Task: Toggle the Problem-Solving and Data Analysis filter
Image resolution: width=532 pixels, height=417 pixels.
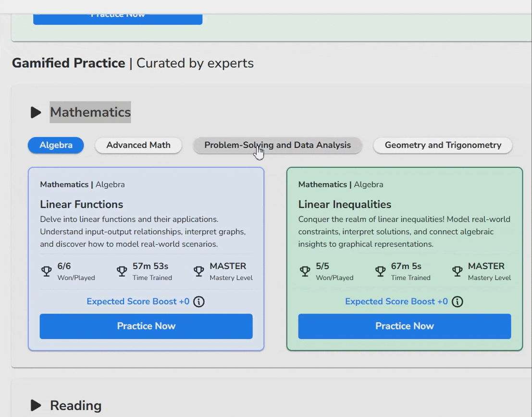Action: (277, 145)
